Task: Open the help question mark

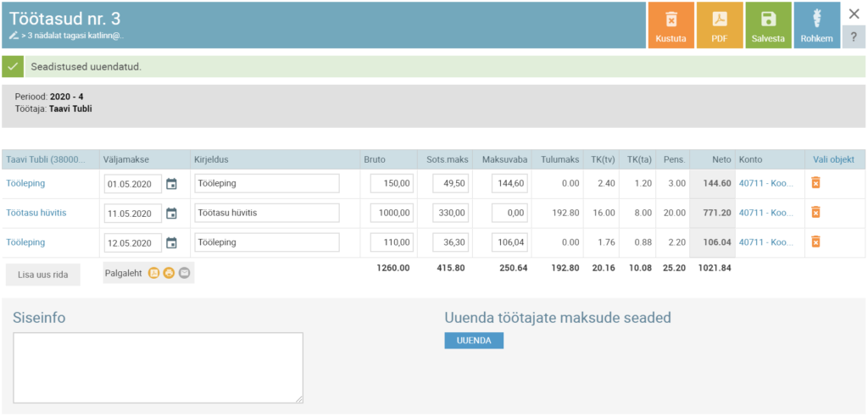Action: (x=854, y=37)
